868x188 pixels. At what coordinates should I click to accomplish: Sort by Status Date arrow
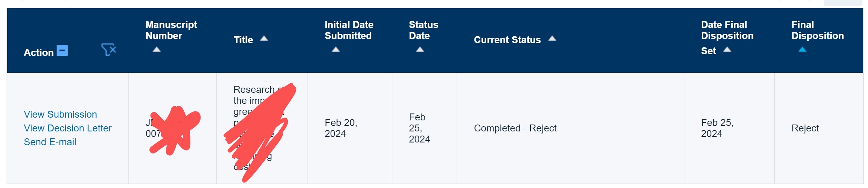click(420, 49)
